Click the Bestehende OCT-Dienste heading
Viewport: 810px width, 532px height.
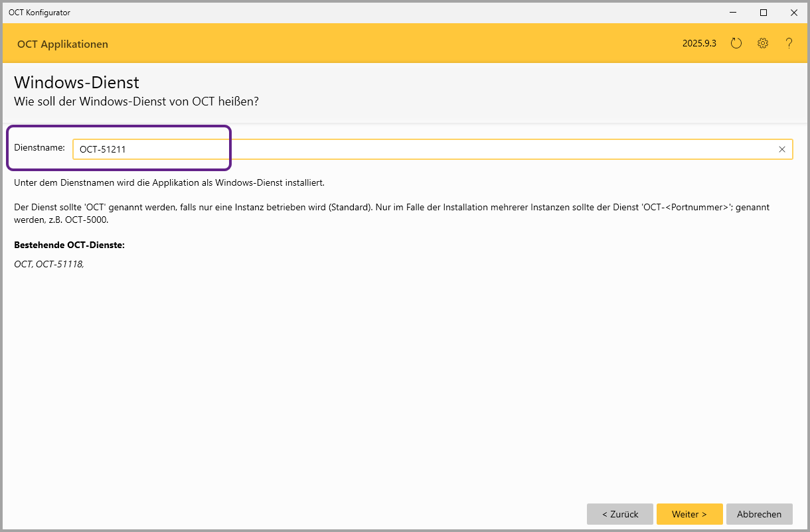click(x=69, y=245)
